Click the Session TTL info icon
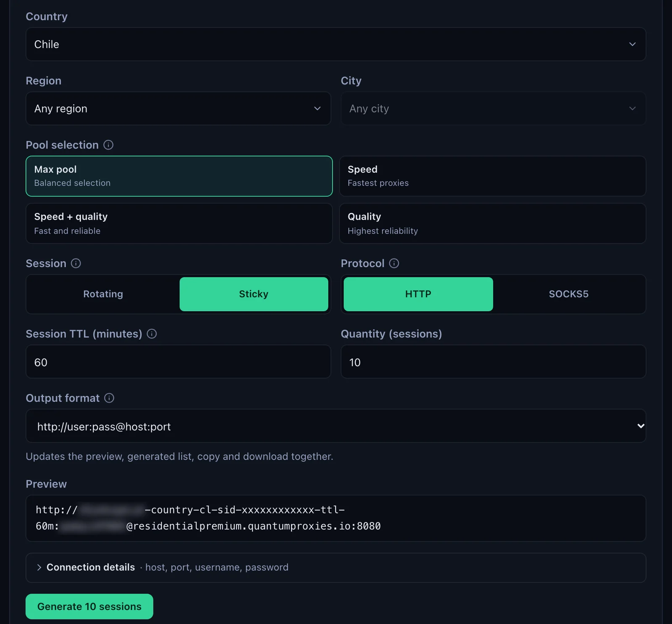The width and height of the screenshot is (672, 624). (x=152, y=334)
